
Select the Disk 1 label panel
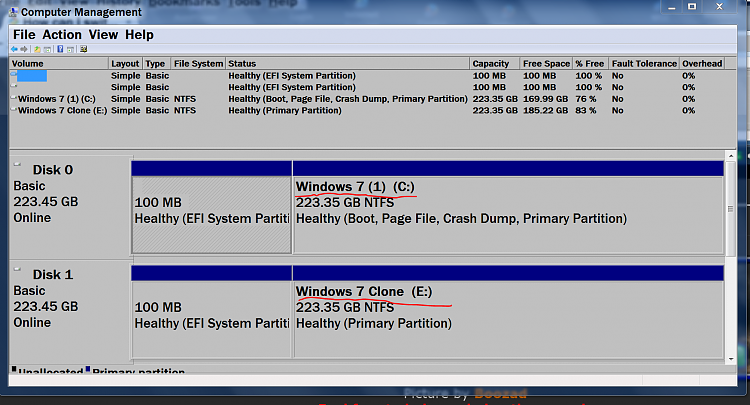[70, 312]
